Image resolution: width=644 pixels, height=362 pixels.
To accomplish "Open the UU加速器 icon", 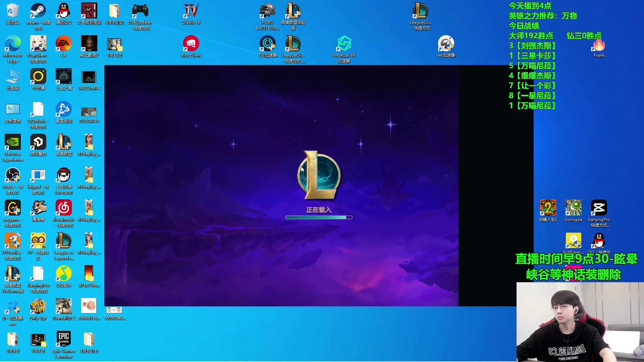I will (x=268, y=47).
